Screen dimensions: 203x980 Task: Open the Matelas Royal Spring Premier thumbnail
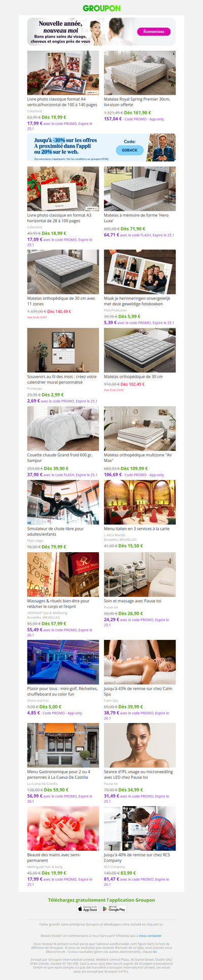point(140,72)
